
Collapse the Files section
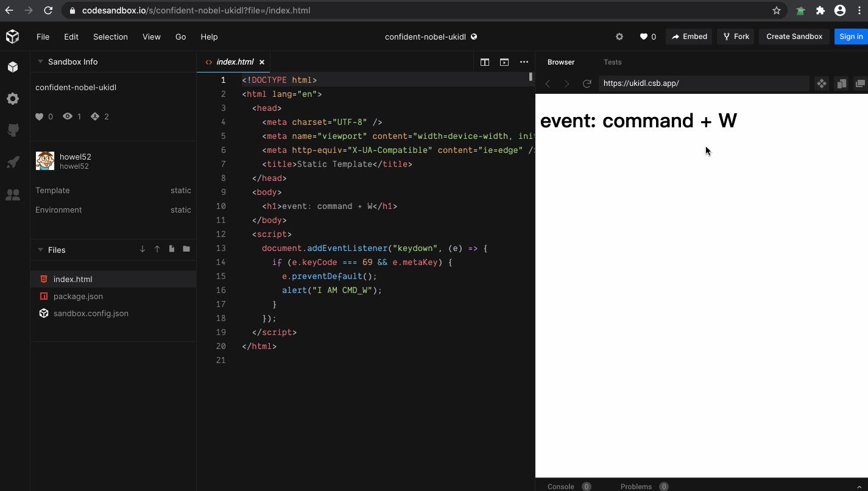pyautogui.click(x=40, y=250)
